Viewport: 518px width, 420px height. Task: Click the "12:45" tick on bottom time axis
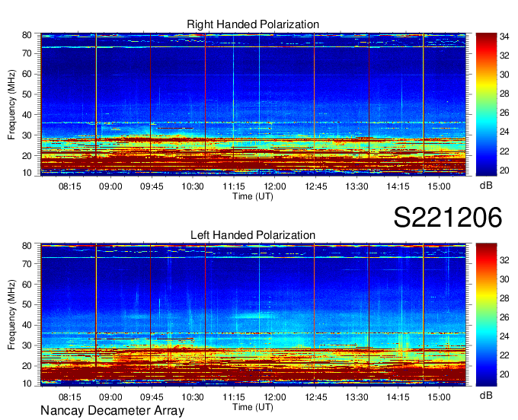coord(316,397)
